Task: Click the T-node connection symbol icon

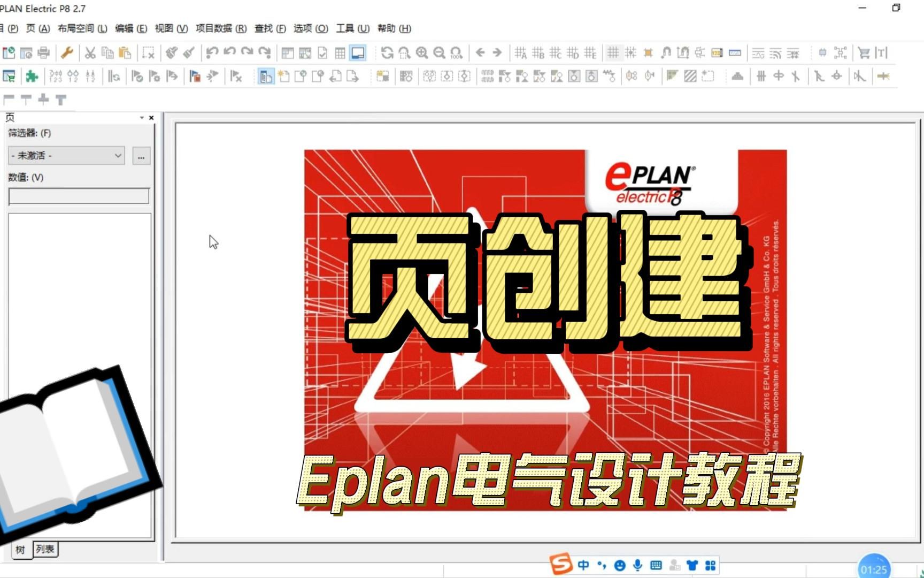Action: click(x=61, y=100)
